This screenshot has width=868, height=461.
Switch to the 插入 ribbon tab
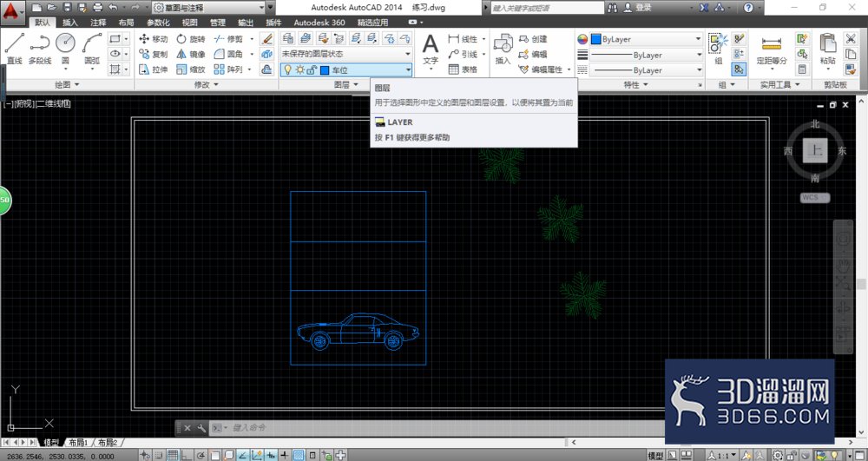tap(69, 23)
